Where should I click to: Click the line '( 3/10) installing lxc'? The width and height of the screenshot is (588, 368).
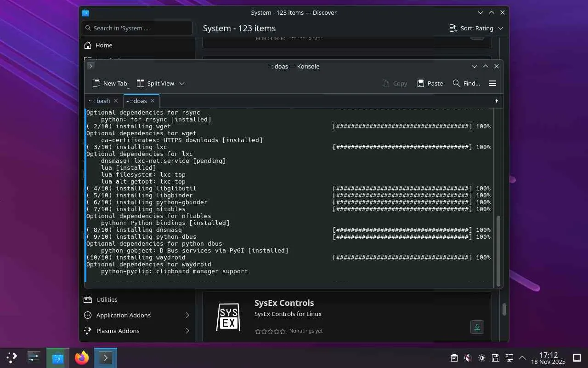[x=127, y=147]
